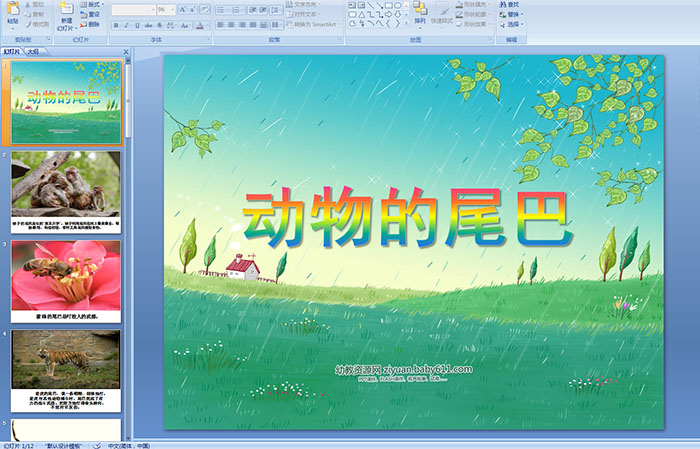Switch to the Outline (大纲) tab

(x=33, y=49)
